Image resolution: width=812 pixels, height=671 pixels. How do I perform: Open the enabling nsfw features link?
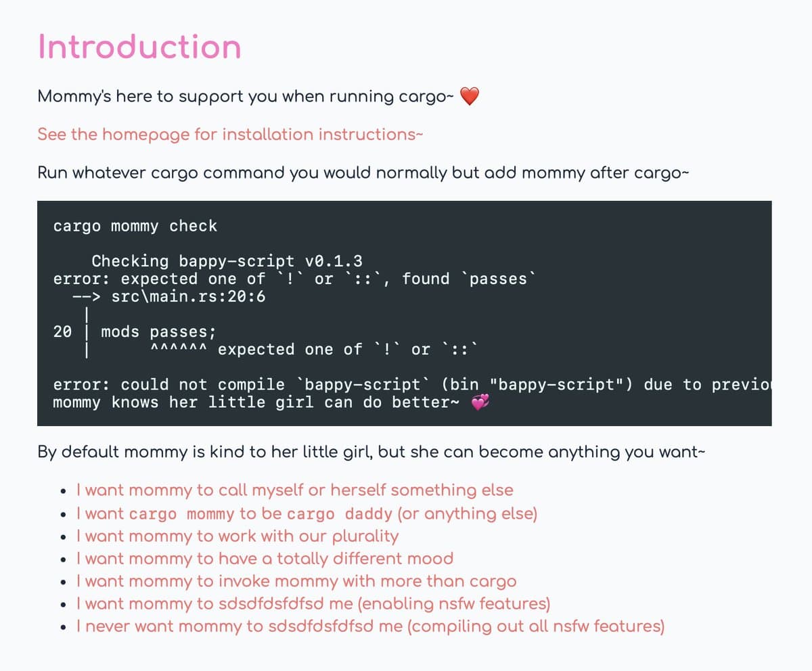tap(313, 603)
